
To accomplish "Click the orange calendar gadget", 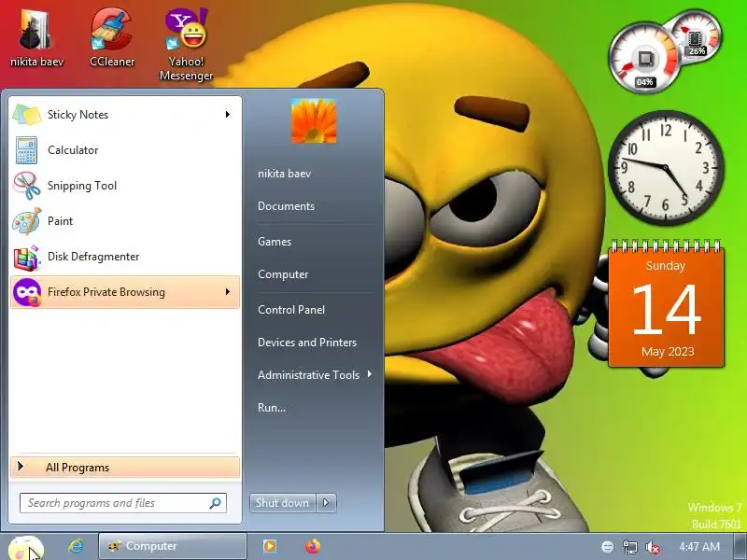I will point(666,305).
